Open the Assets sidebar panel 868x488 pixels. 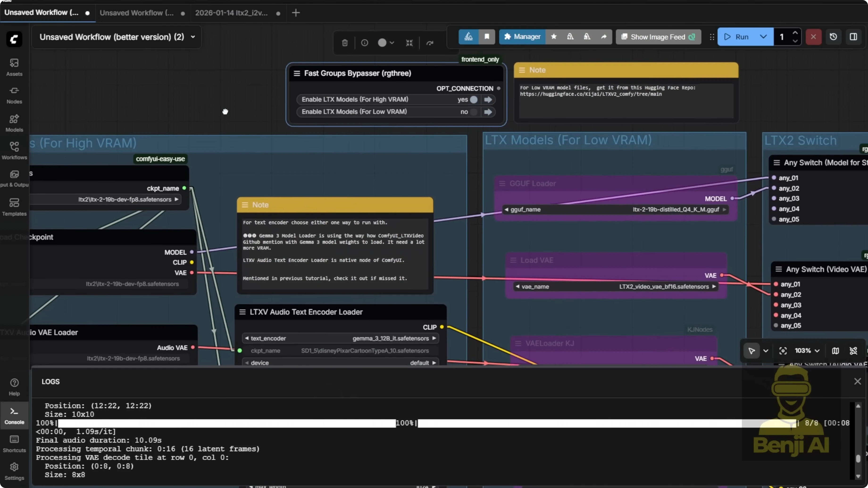click(x=14, y=67)
